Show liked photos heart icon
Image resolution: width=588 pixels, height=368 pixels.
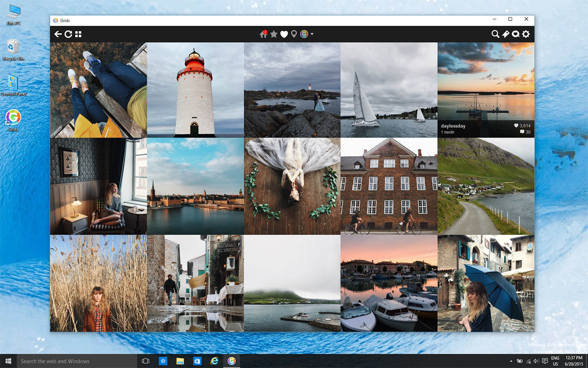pyautogui.click(x=284, y=34)
